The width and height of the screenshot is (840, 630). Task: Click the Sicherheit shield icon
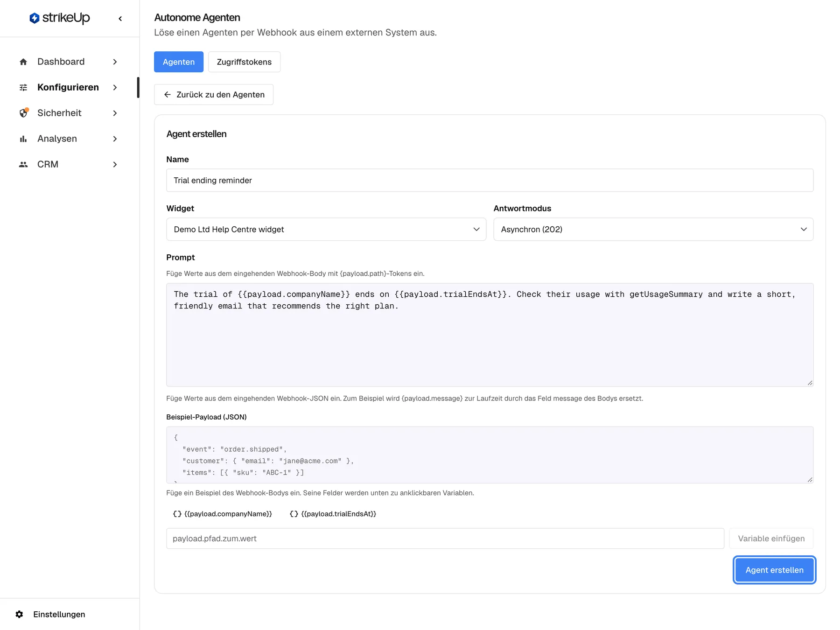(24, 113)
